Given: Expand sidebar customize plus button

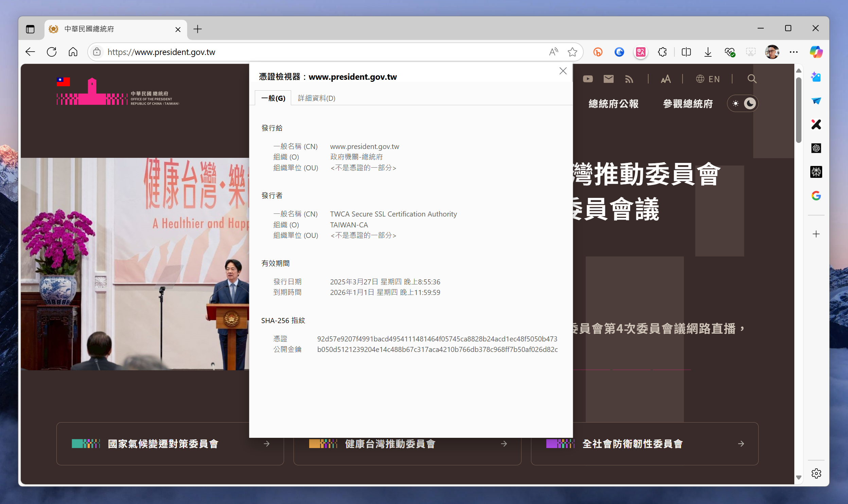Looking at the screenshot, I should point(816,234).
